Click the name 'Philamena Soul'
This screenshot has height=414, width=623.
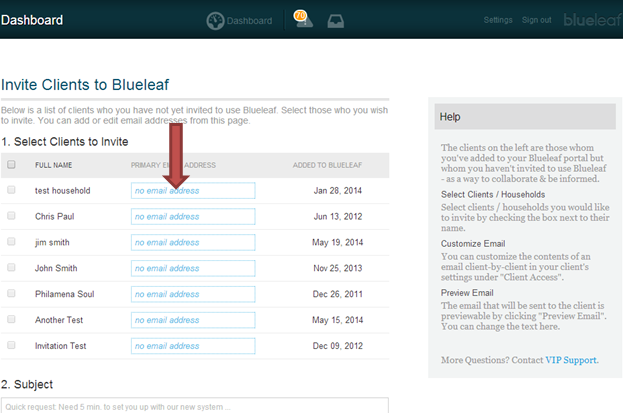(x=64, y=294)
